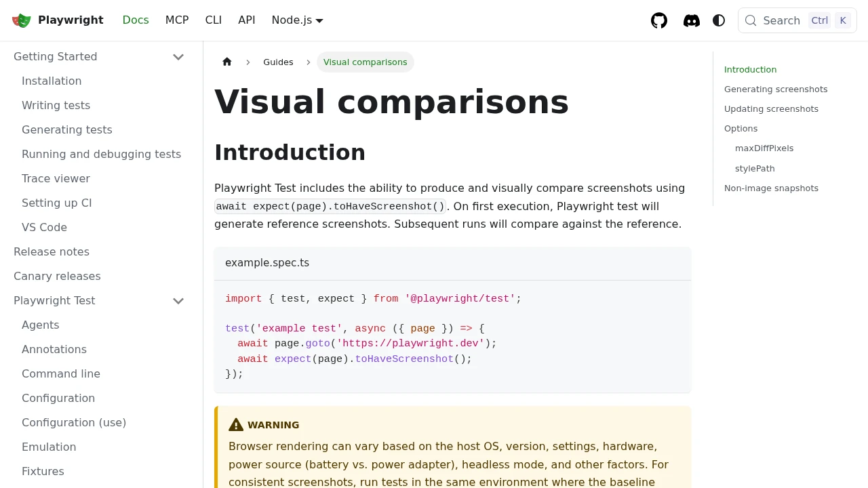
Task: Open the GitHub repository icon
Action: coord(659,20)
